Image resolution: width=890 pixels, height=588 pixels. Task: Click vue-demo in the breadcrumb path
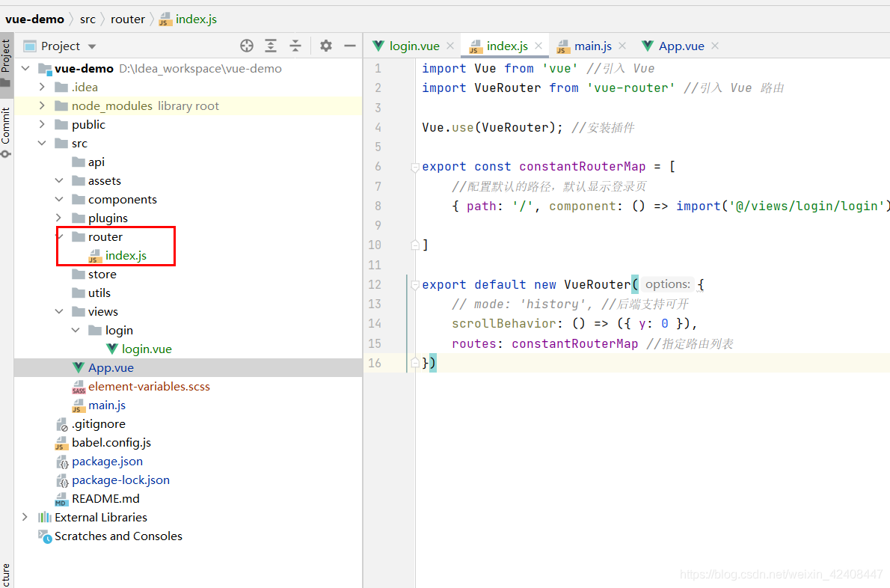click(x=34, y=19)
